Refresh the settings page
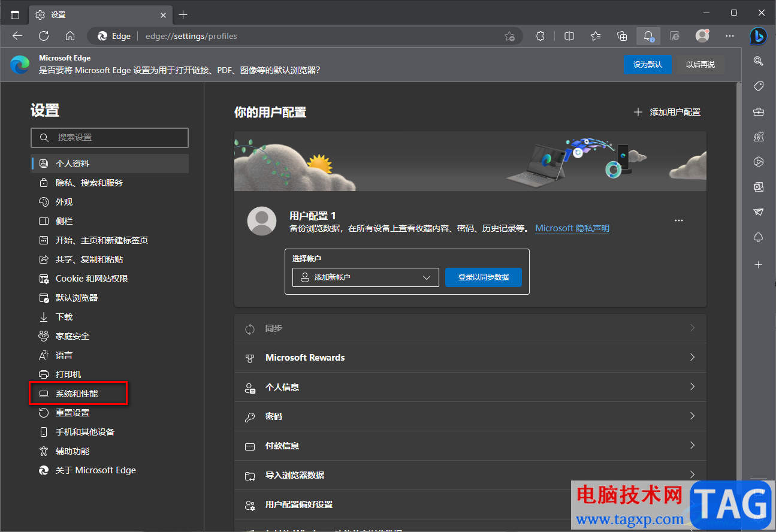The height and width of the screenshot is (532, 776). [44, 36]
